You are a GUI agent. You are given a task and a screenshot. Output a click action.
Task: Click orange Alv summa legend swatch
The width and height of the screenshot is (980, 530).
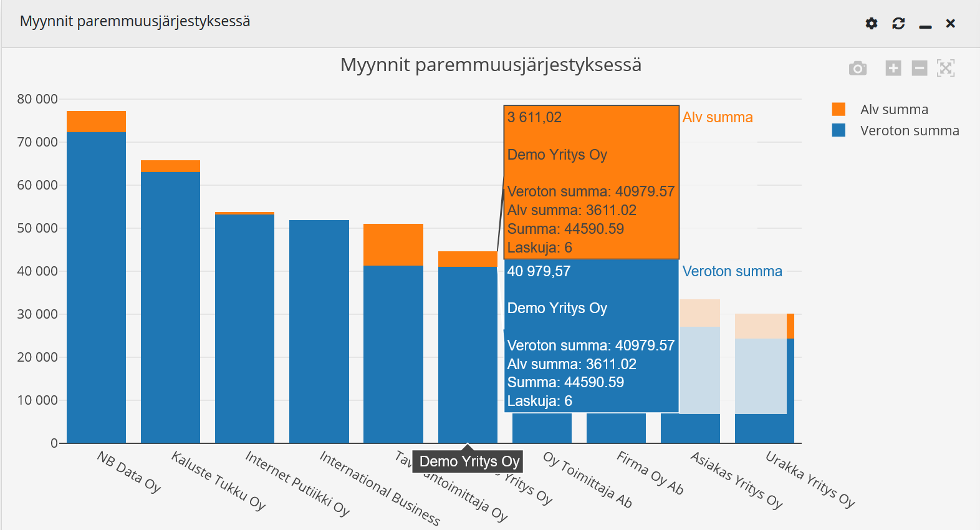point(838,110)
